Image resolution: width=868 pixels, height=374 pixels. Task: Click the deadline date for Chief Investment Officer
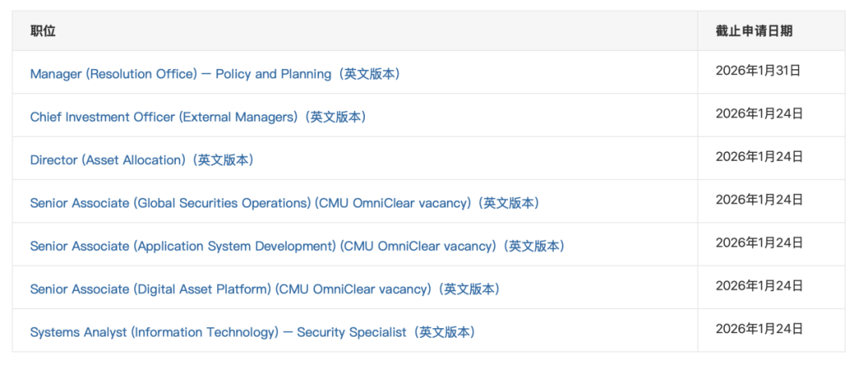pos(759,113)
